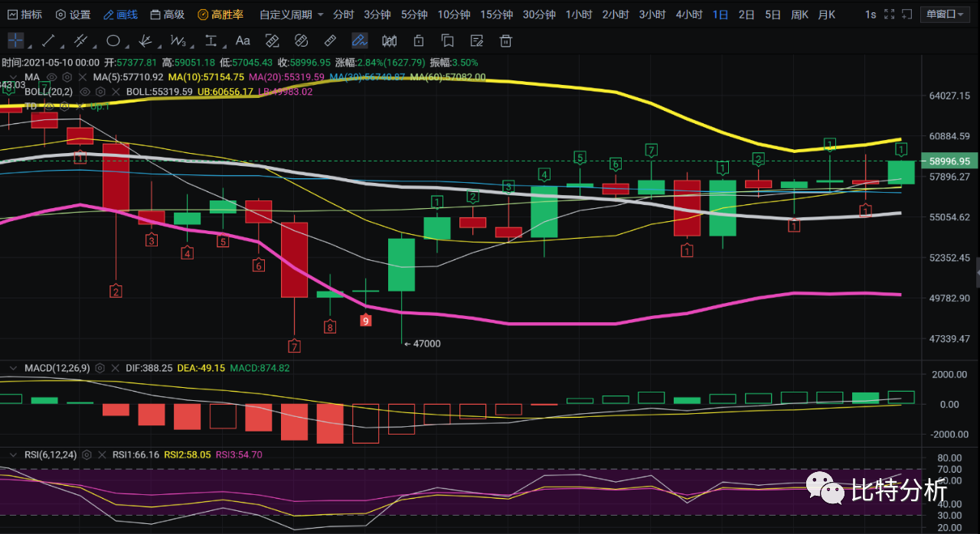Select the ruler measurement tool

tap(330, 41)
